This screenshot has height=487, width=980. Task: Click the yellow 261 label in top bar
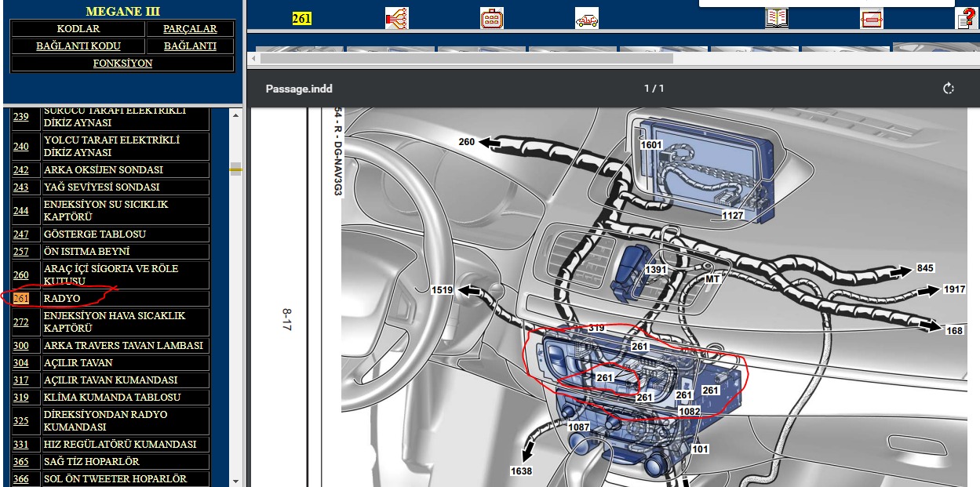[x=302, y=19]
